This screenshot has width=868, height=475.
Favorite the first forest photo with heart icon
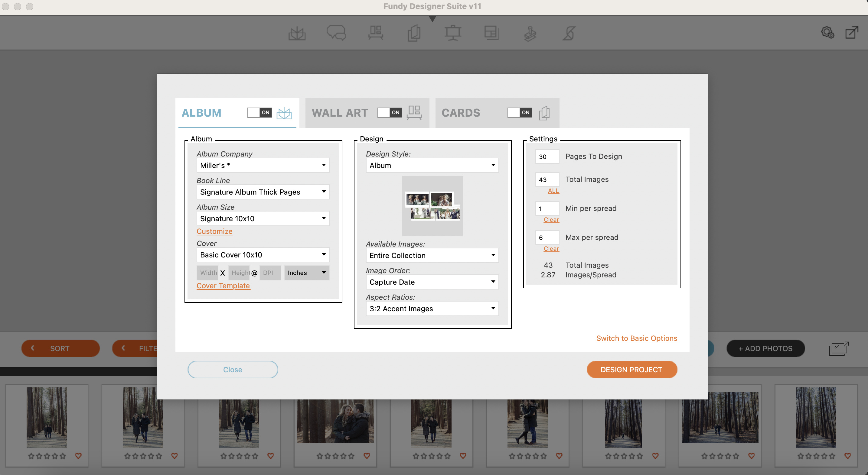click(x=78, y=455)
